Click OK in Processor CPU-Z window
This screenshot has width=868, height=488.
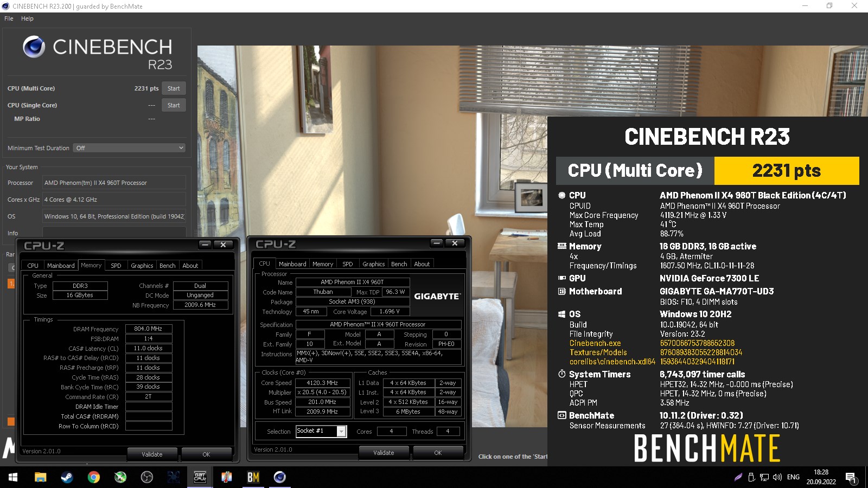click(x=438, y=453)
